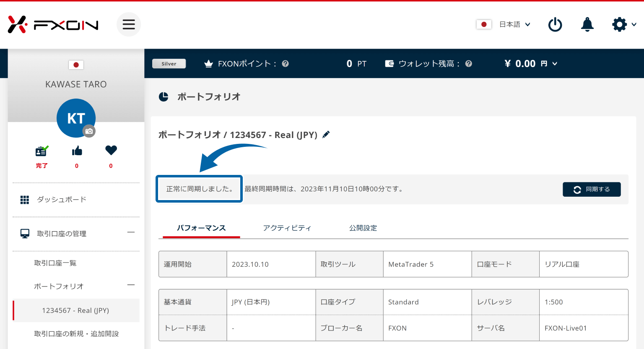
Task: Click the レバレッジ label cell
Action: tap(506, 302)
